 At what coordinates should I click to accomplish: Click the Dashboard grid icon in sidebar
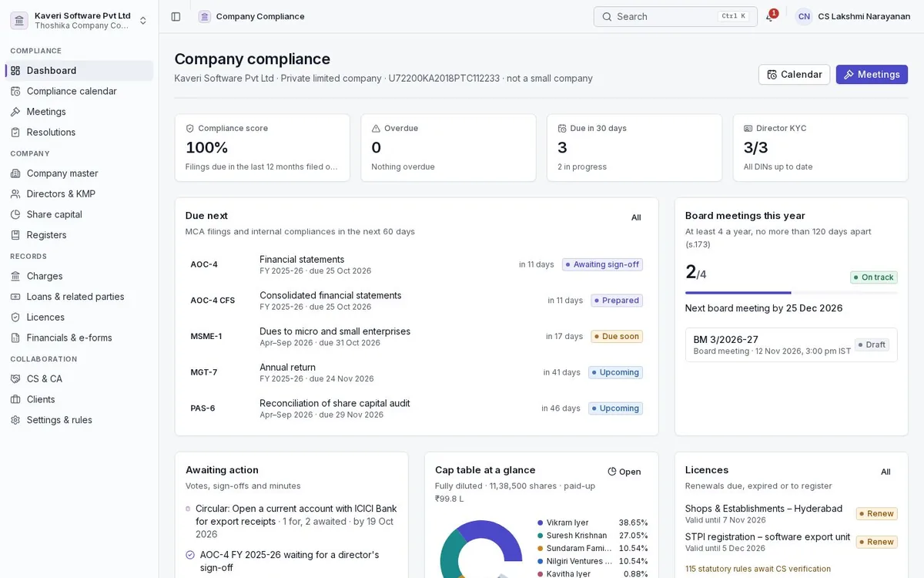pos(15,71)
